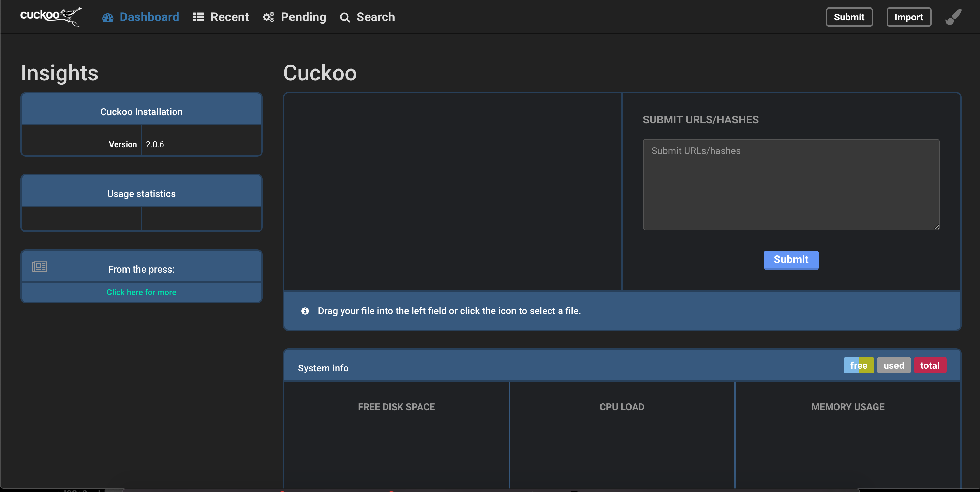
Task: Click the Version label
Action: coord(122,144)
